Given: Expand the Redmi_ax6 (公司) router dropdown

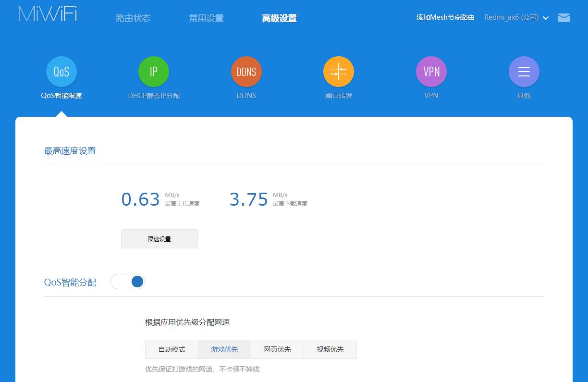Looking at the screenshot, I should point(516,17).
